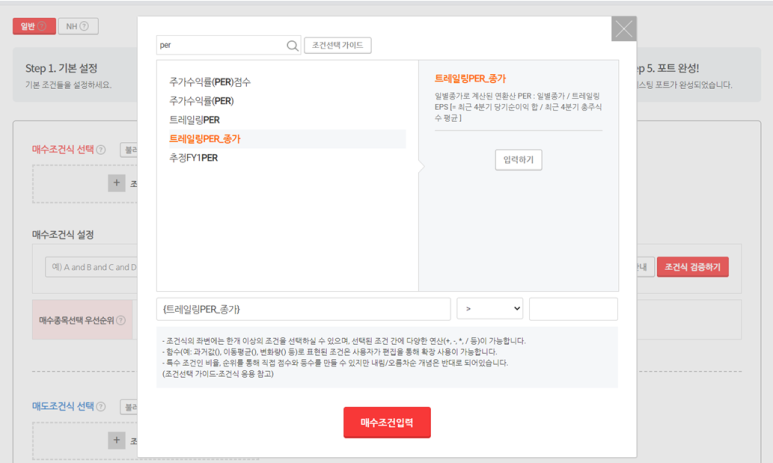Click the plus icon under 매수조건식 선택

click(117, 183)
